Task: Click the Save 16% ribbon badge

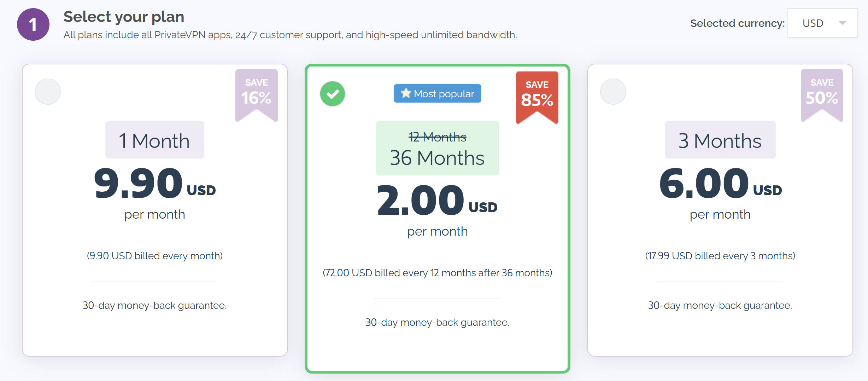Action: point(257,95)
